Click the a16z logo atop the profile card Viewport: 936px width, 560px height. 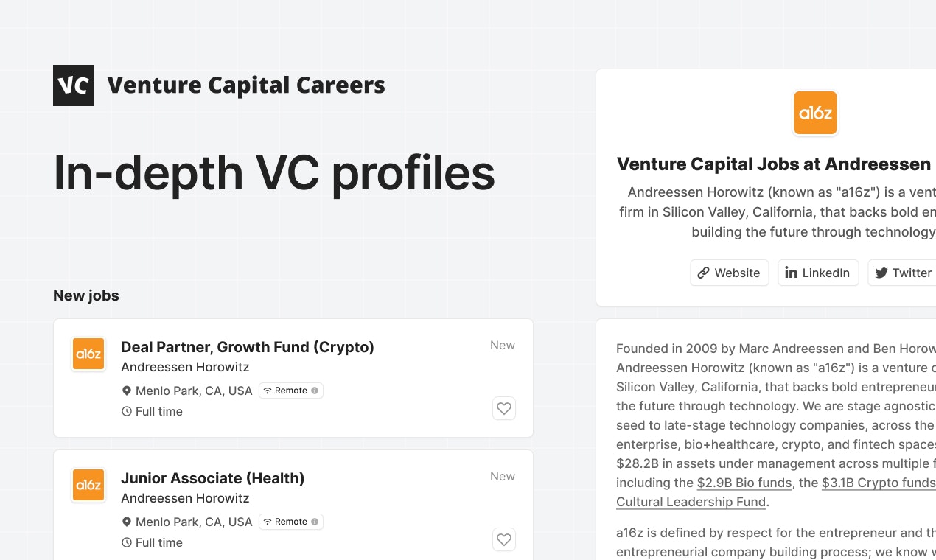click(815, 112)
